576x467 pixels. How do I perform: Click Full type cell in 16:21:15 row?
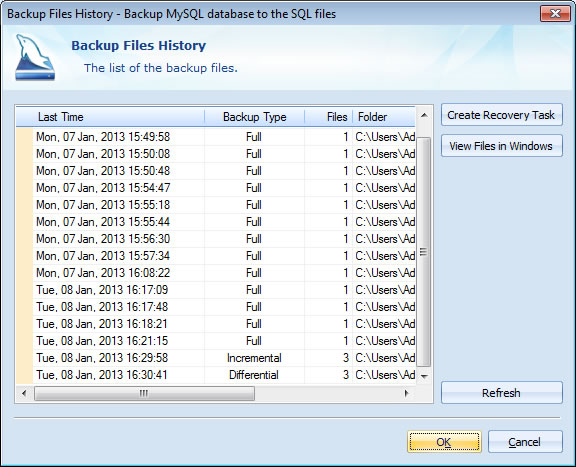point(254,341)
